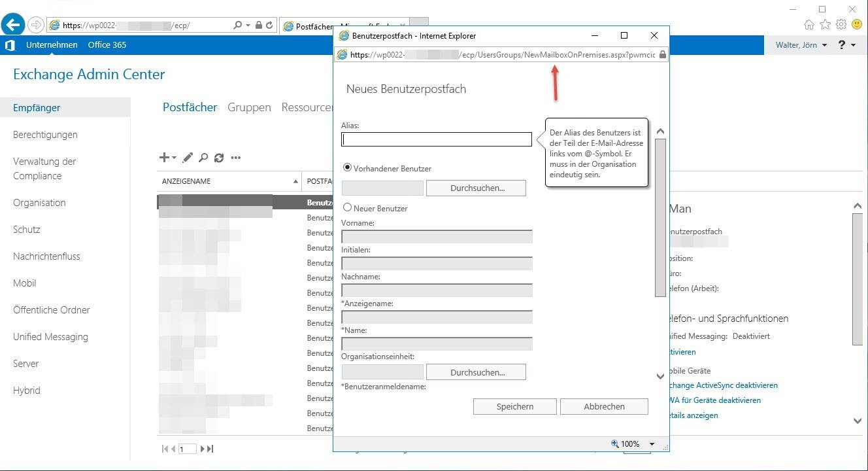The image size is (868, 471).
Task: Click the Speichern button
Action: pos(515,407)
